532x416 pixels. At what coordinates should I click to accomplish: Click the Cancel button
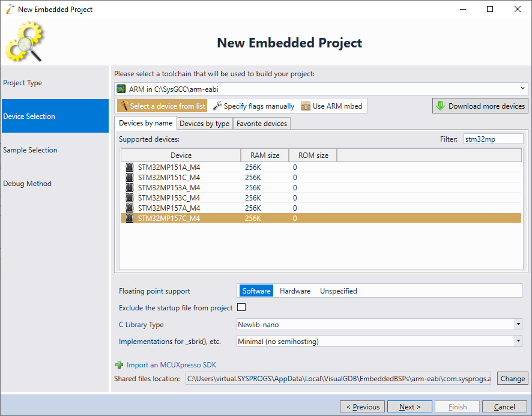(x=504, y=406)
